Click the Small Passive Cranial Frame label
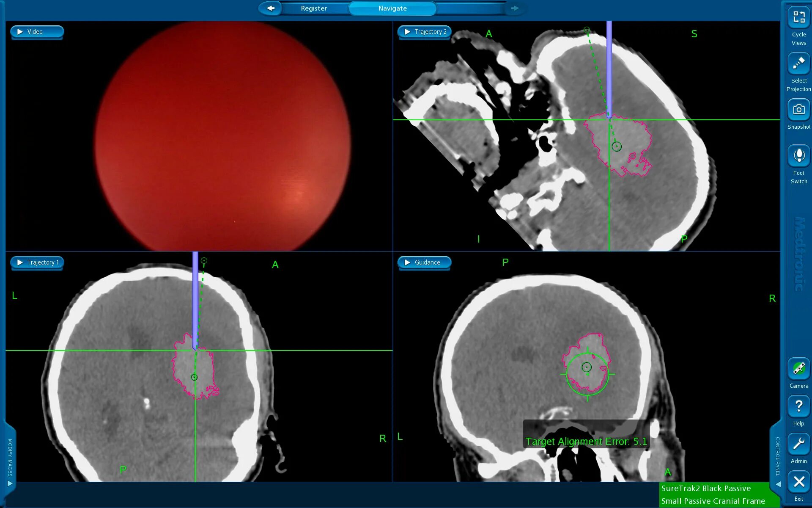812x508 pixels. tap(713, 501)
